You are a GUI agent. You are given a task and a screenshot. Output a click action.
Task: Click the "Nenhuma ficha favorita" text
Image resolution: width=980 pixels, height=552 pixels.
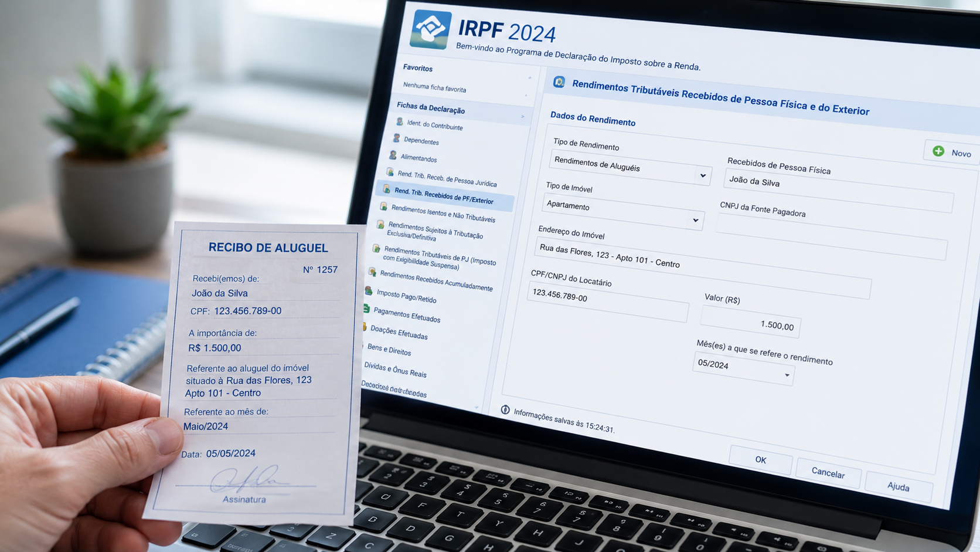tap(434, 87)
